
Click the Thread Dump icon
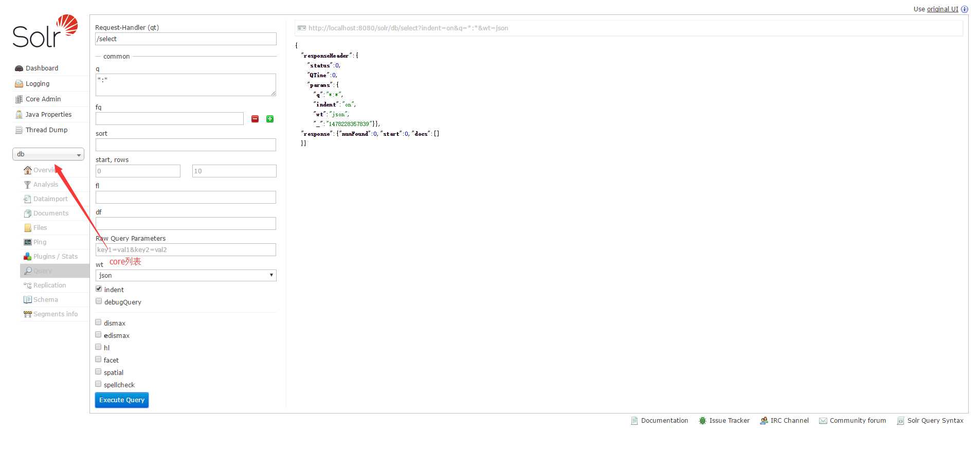pyautogui.click(x=19, y=130)
